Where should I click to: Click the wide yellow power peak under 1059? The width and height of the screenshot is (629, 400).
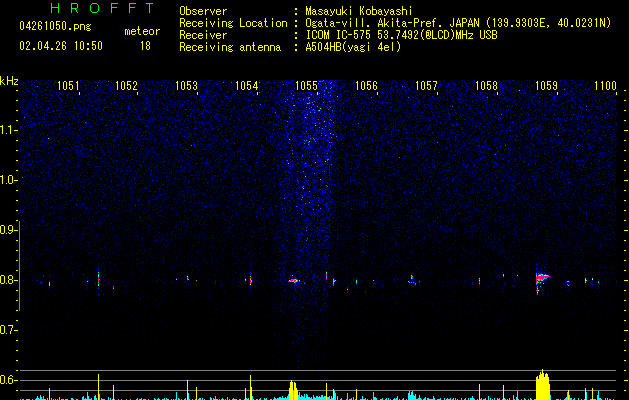point(542,384)
